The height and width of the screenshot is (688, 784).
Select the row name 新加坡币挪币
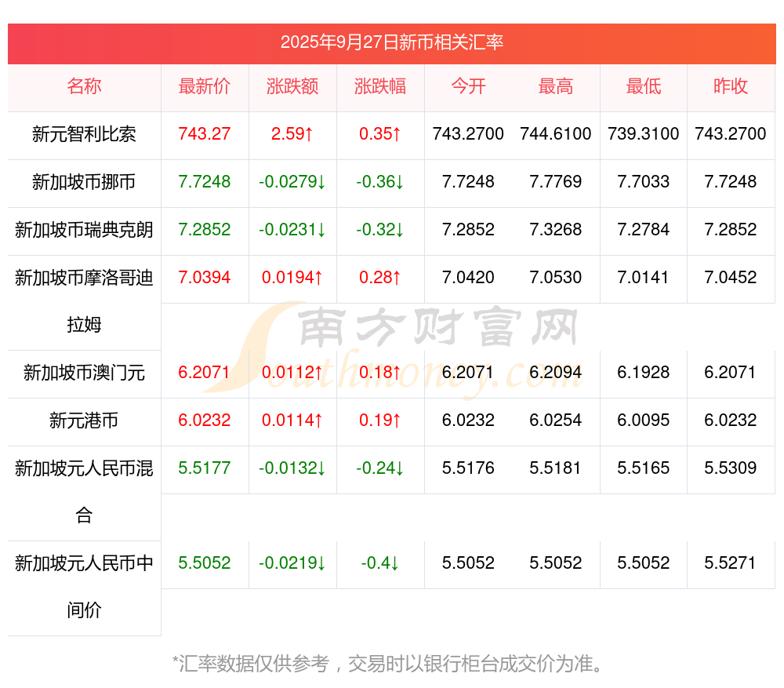(84, 182)
